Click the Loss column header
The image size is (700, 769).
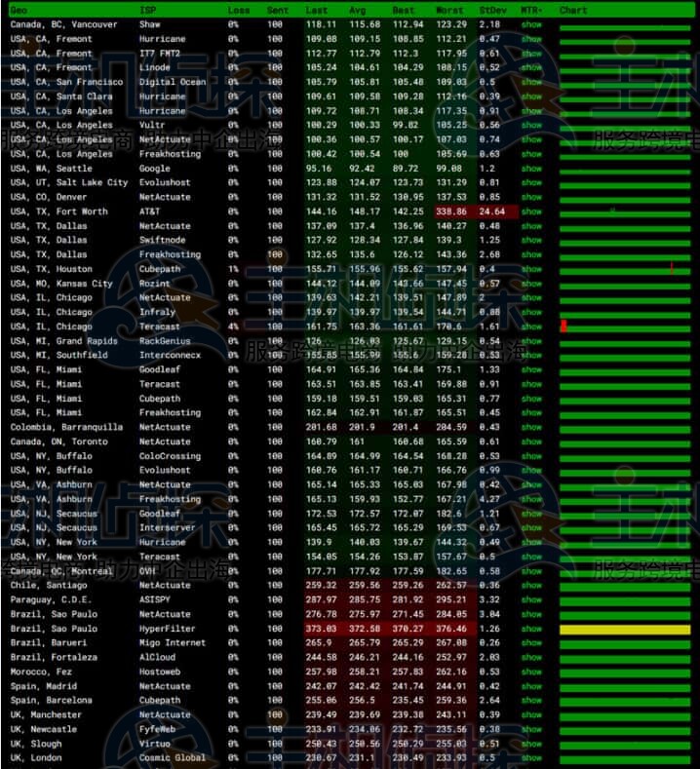(x=238, y=10)
